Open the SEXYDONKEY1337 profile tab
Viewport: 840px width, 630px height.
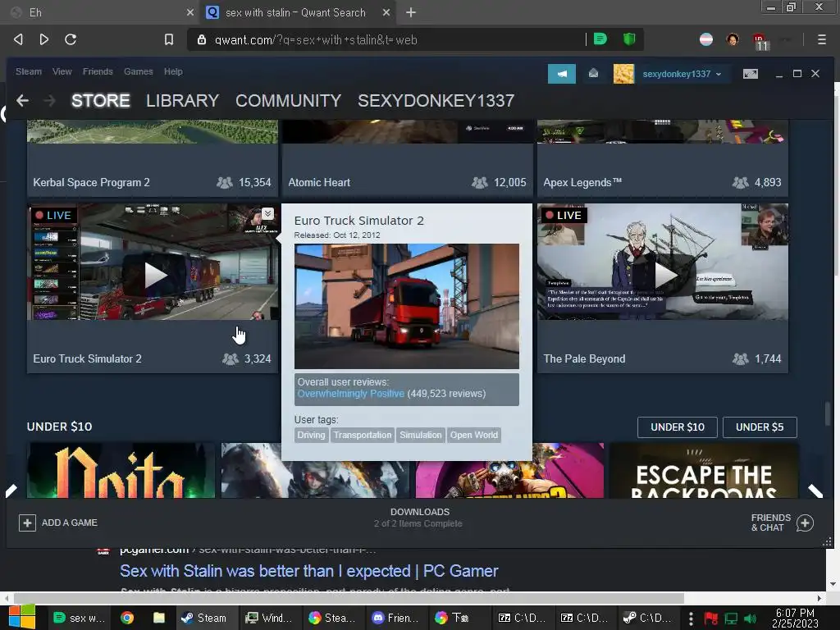[436, 100]
